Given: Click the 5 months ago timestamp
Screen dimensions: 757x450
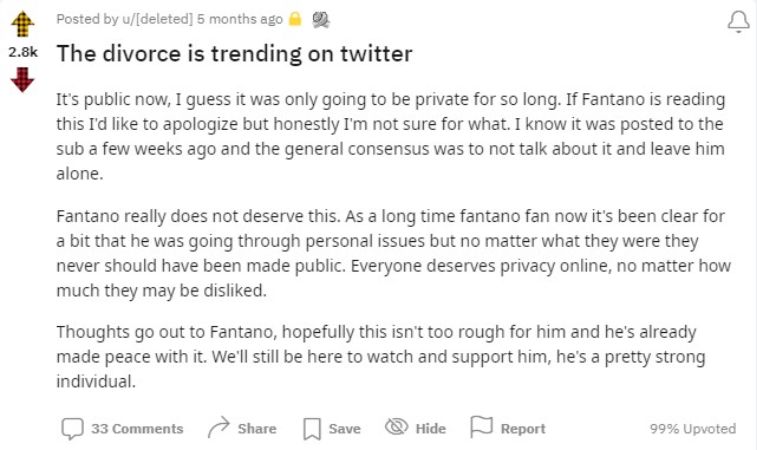Looking at the screenshot, I should pos(239,19).
